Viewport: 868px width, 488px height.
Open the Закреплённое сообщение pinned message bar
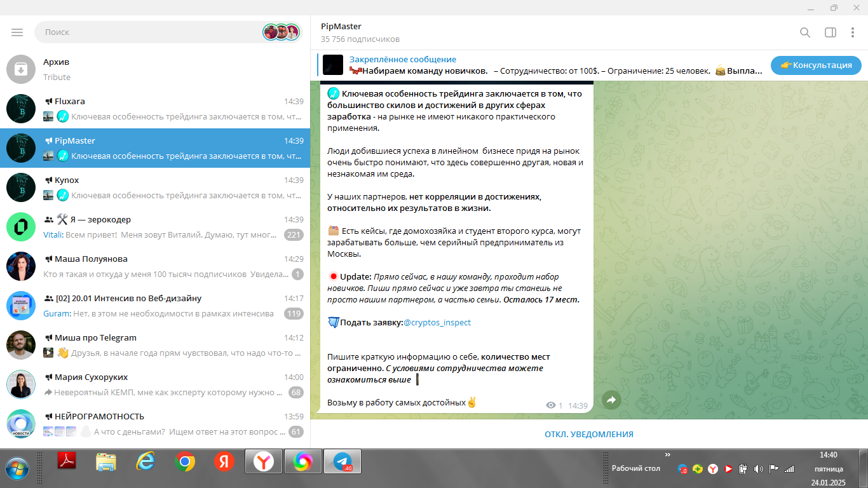click(x=540, y=65)
